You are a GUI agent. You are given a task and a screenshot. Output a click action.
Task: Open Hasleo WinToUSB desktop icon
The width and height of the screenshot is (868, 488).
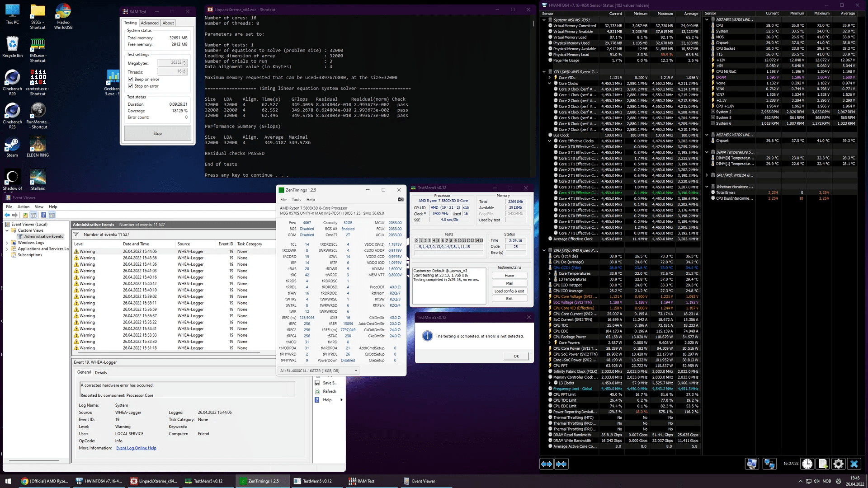[x=63, y=16]
